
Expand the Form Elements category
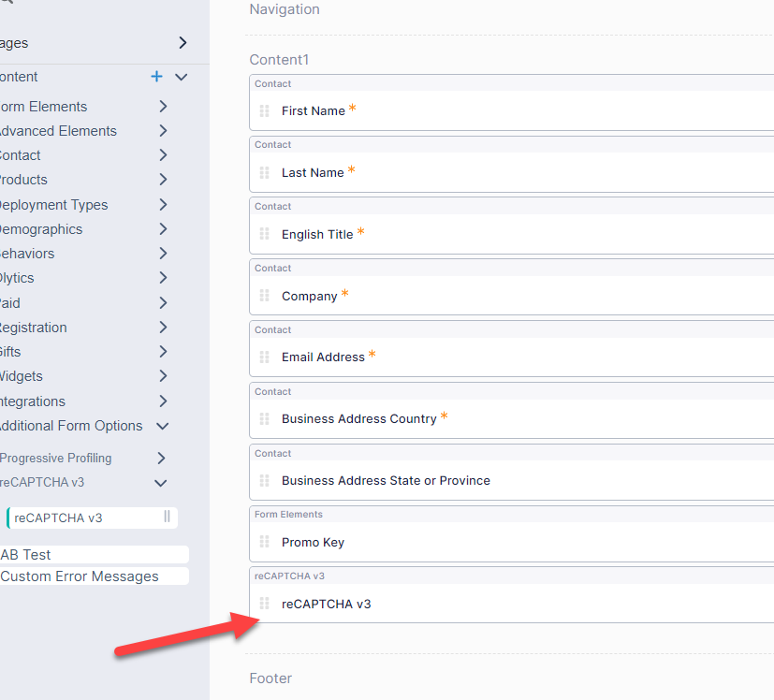[x=163, y=107]
